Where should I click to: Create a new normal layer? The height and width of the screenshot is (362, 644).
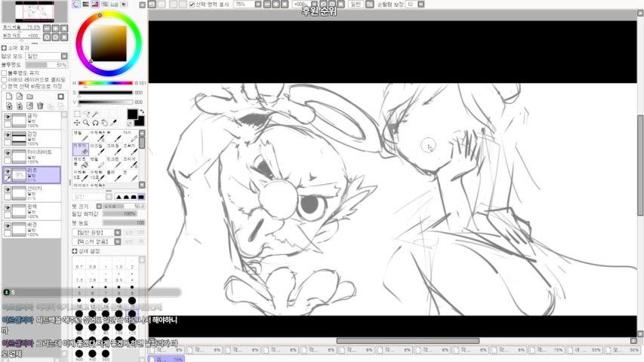tap(9, 97)
